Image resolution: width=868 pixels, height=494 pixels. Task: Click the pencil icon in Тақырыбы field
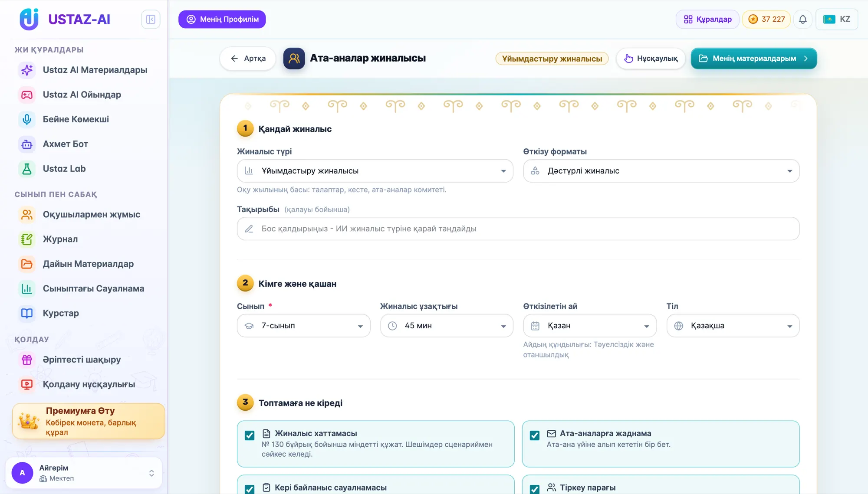click(249, 229)
